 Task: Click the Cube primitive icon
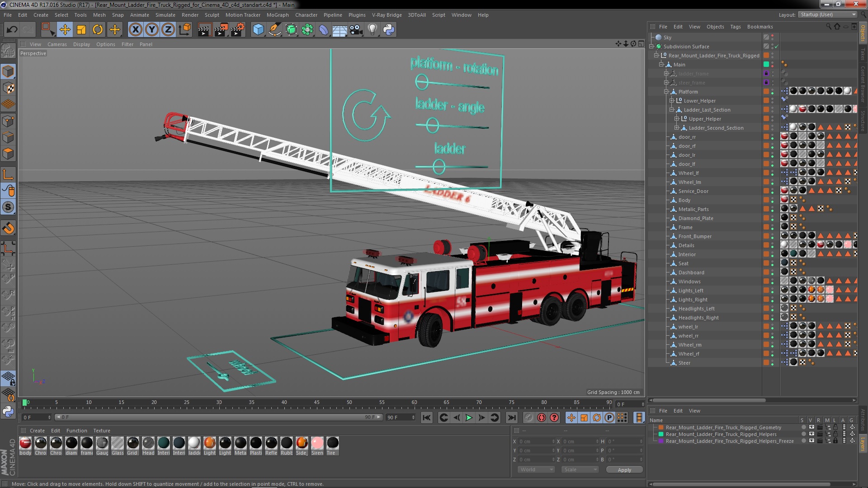(x=258, y=30)
